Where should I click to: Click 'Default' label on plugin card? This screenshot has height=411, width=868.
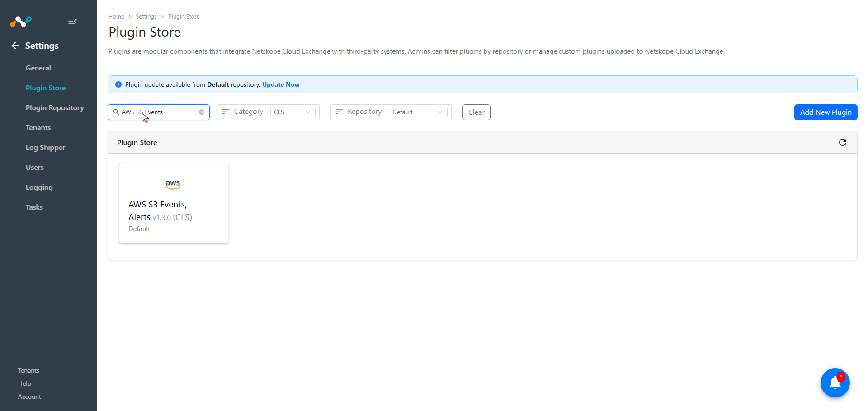click(139, 229)
